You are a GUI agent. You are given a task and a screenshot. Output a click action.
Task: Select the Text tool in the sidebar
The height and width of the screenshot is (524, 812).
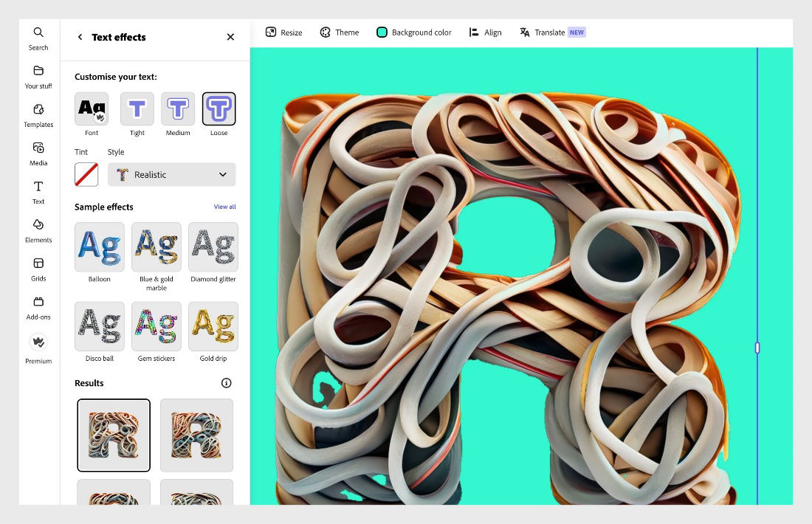pyautogui.click(x=38, y=191)
